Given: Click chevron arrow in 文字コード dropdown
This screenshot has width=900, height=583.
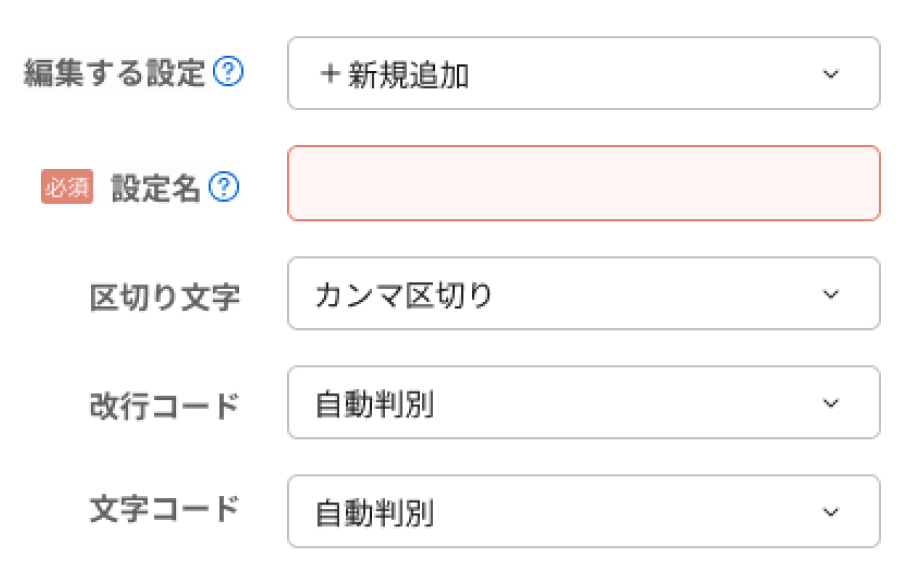Looking at the screenshot, I should tap(830, 512).
